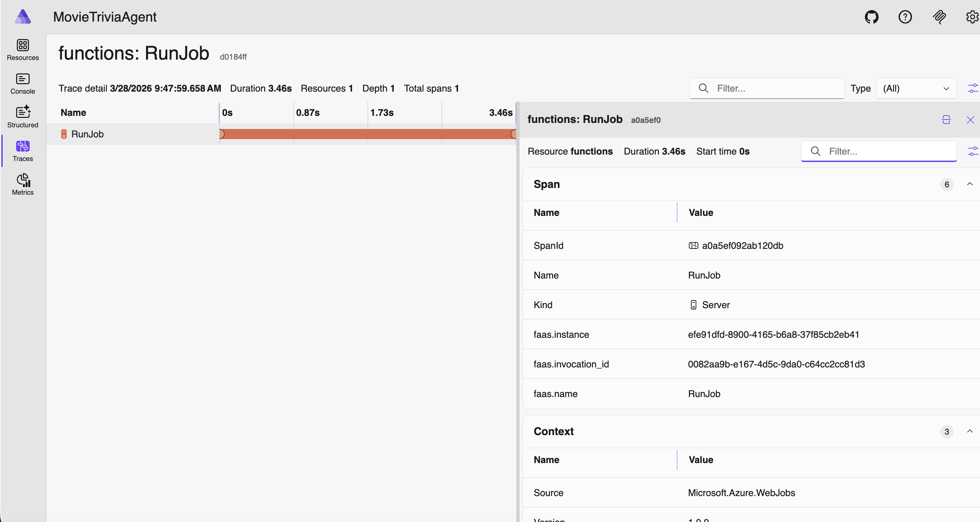Viewport: 980px width, 522px height.
Task: Click the settings gear icon
Action: (972, 17)
